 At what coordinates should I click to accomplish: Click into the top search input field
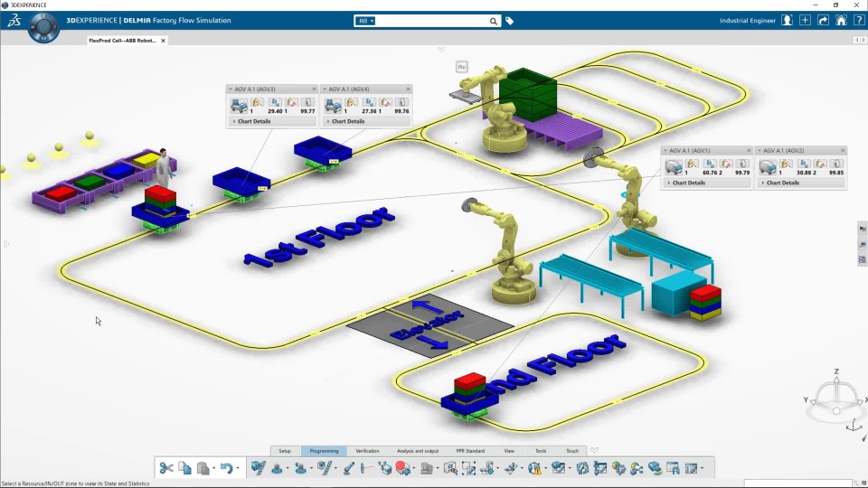click(x=432, y=21)
